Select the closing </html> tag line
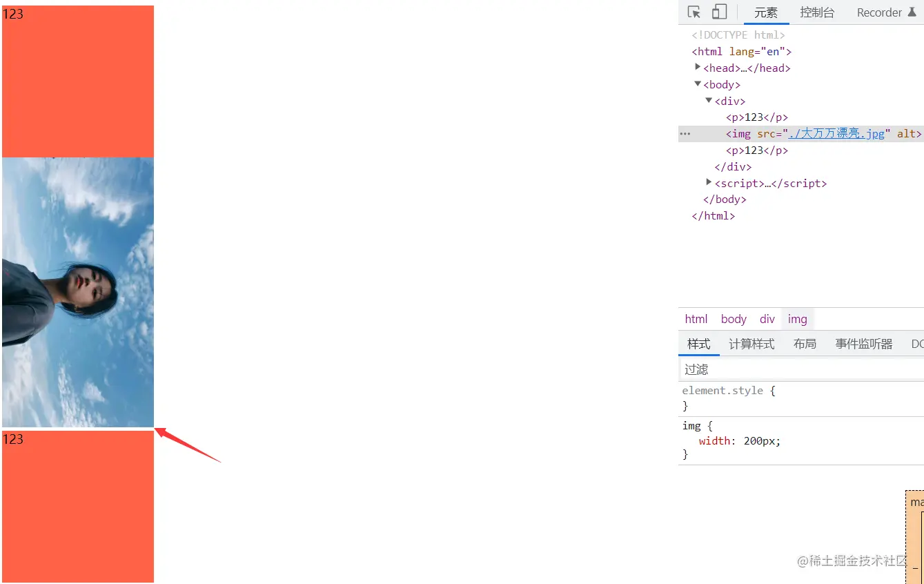This screenshot has height=584, width=924. point(714,216)
